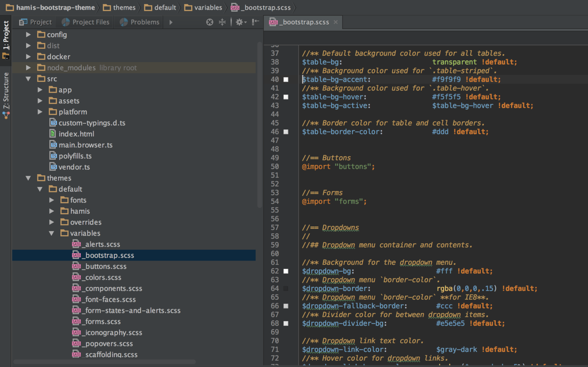
Task: Show more view tabs with the arrow icon
Action: click(x=171, y=22)
